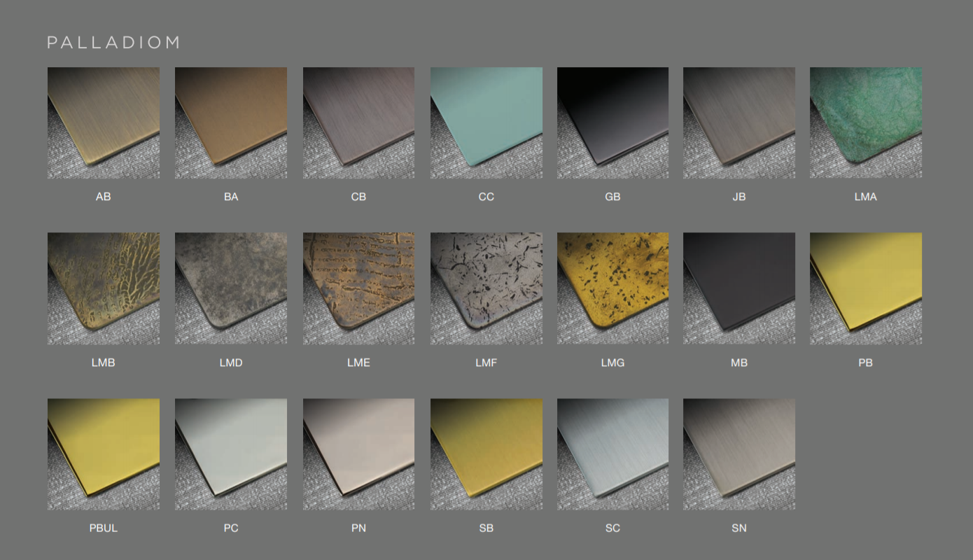Click the PB label text

tap(866, 363)
